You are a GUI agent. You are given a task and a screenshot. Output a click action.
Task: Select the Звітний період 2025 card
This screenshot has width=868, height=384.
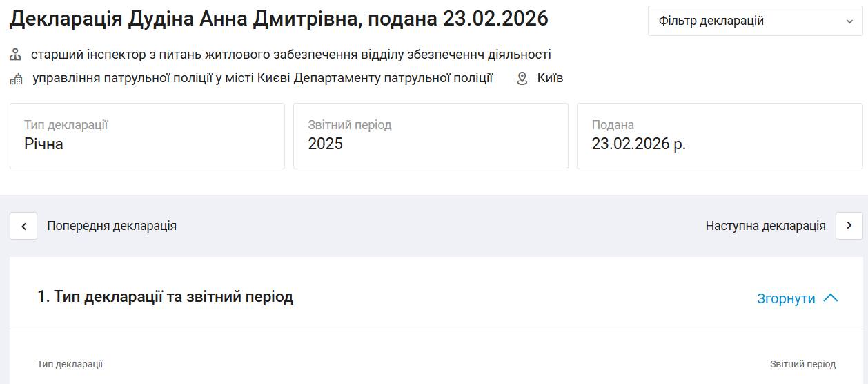[x=431, y=135]
